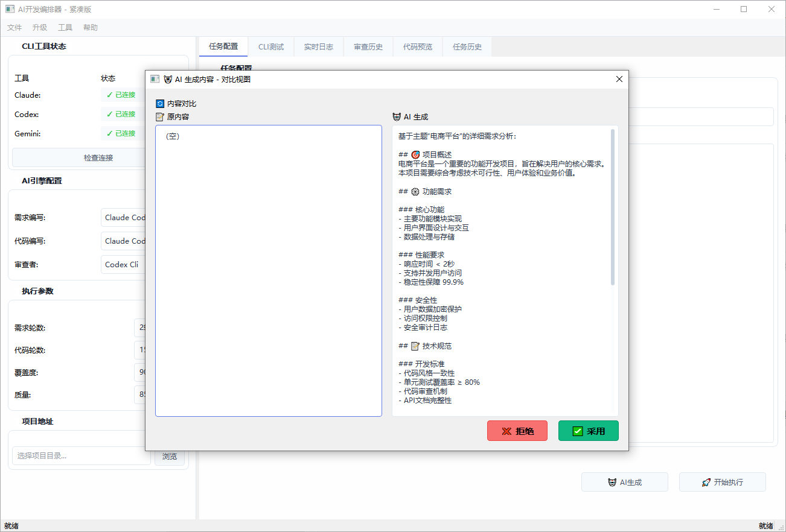Expand the 审查者 Codex Cli dropdown
The image size is (786, 532).
pyautogui.click(x=123, y=264)
